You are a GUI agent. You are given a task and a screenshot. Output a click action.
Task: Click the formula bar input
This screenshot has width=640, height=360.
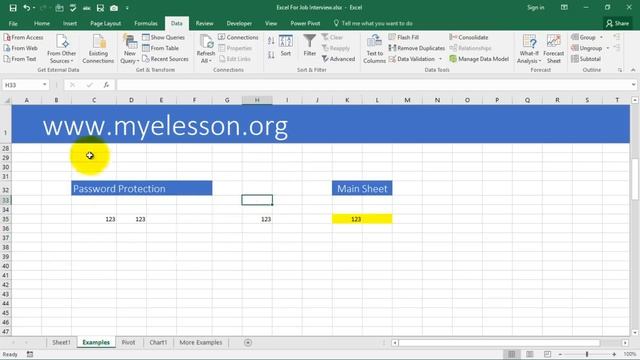[x=373, y=85]
